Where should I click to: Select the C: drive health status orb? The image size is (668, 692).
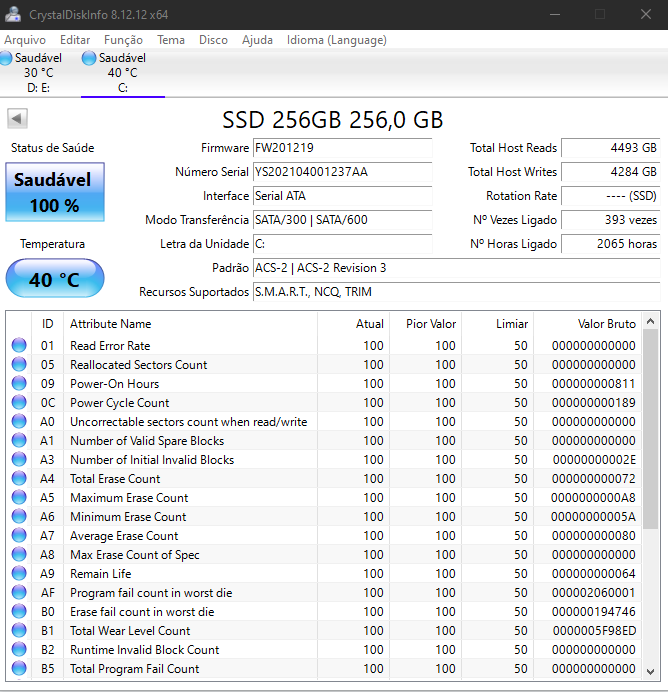click(x=89, y=58)
